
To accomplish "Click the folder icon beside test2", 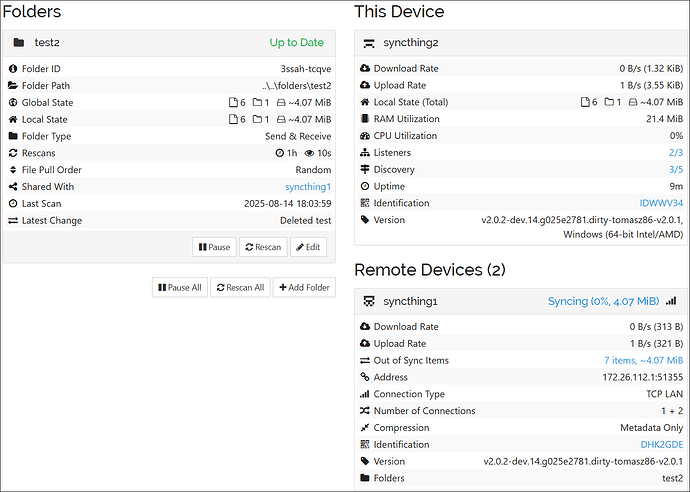I will (19, 42).
